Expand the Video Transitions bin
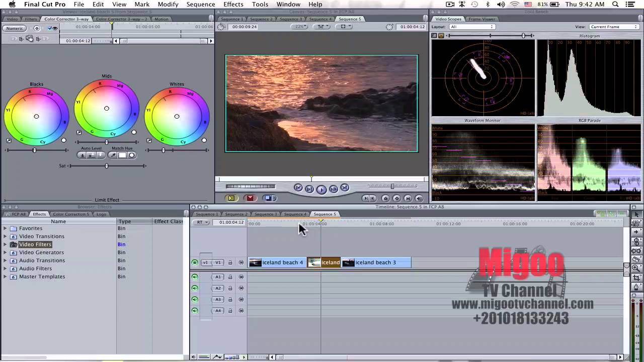The height and width of the screenshot is (362, 644). pos(5,236)
